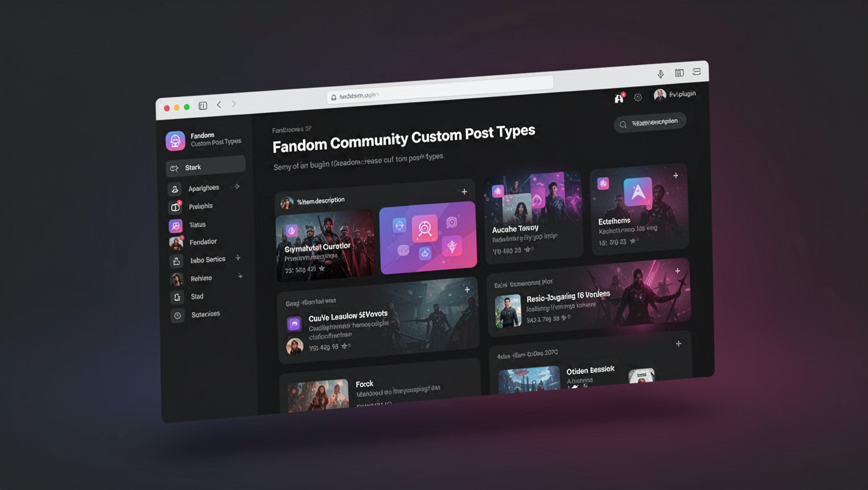Click the icon beside 'Iebo Sertics'
This screenshot has width=868, height=490.
coord(176,262)
